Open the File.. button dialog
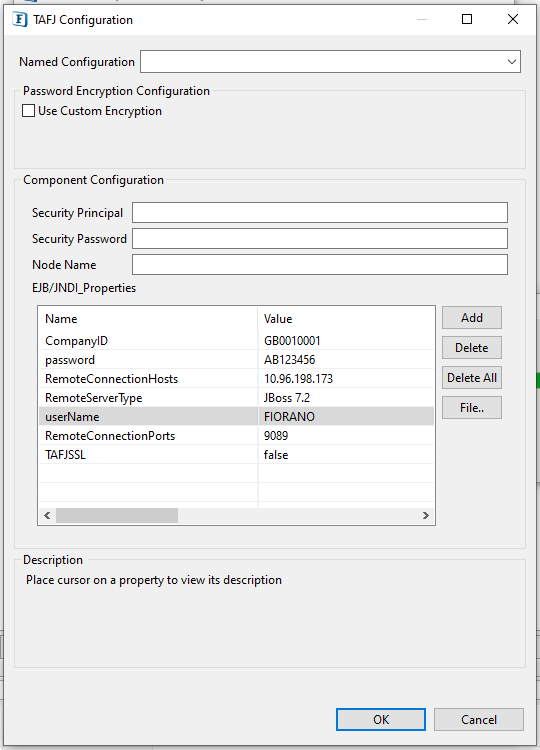 (472, 408)
